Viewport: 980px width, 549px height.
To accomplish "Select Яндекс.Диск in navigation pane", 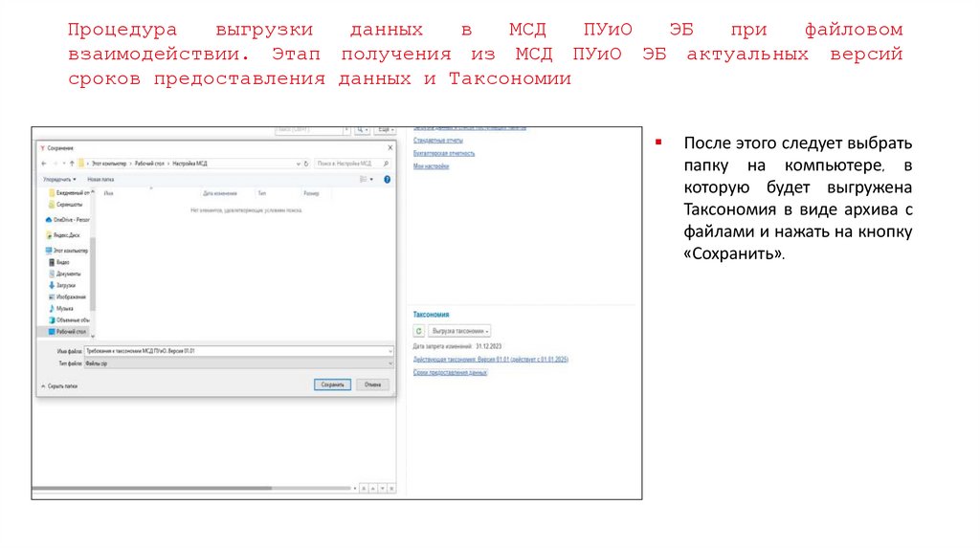I will [x=63, y=235].
